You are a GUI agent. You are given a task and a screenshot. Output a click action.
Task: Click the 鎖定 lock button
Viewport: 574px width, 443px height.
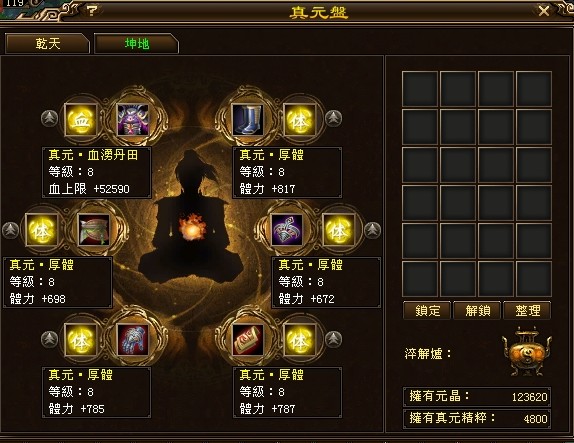click(x=427, y=311)
